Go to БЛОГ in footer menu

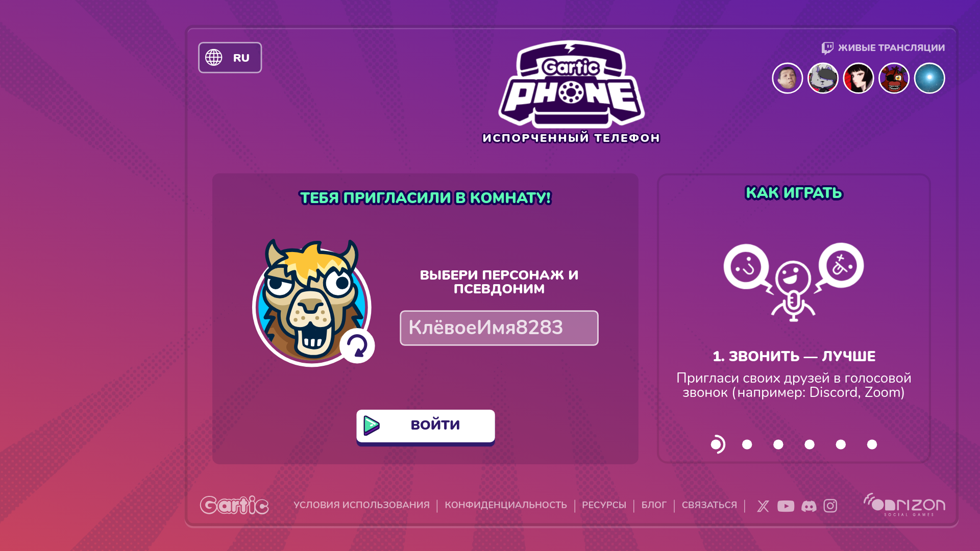(654, 505)
